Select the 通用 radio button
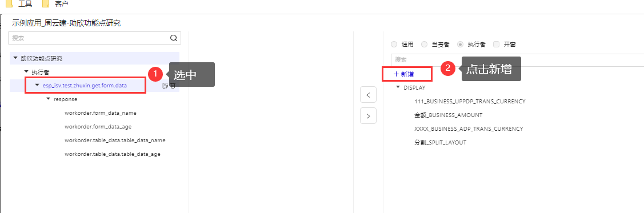 (x=394, y=45)
